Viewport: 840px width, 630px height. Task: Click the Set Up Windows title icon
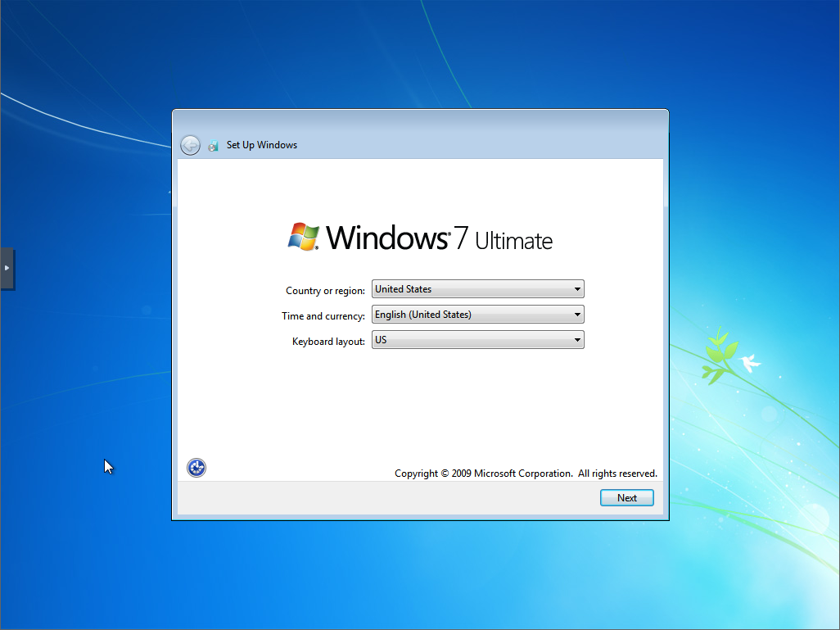(x=213, y=146)
